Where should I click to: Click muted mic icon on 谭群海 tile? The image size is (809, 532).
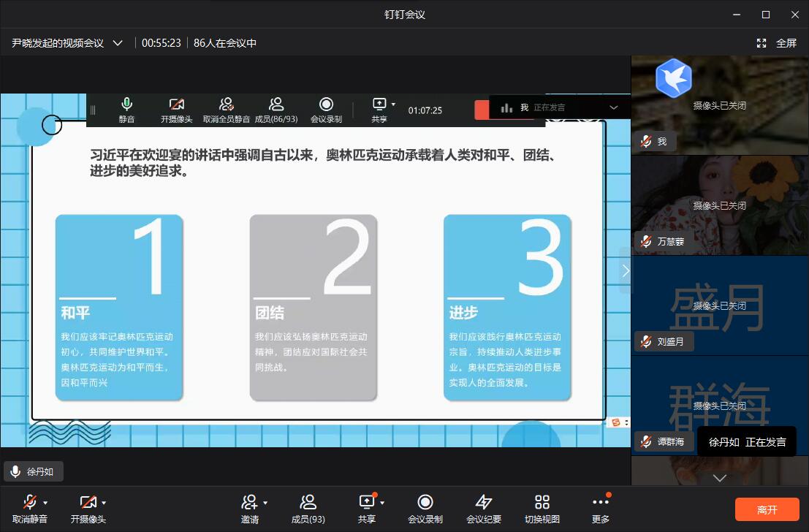point(646,441)
